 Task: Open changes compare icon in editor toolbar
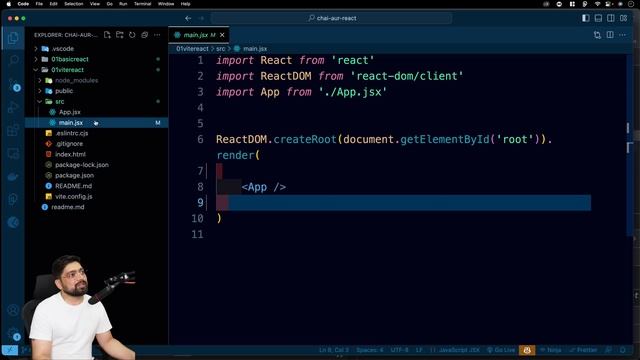598,35
